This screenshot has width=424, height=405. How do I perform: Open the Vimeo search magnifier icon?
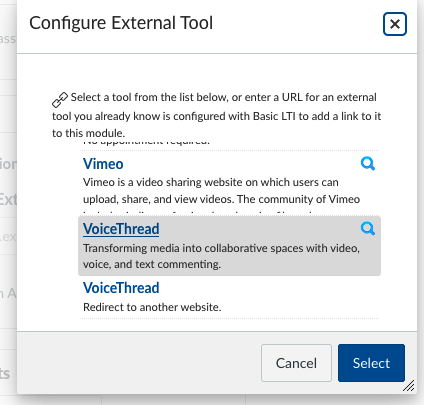(x=368, y=164)
